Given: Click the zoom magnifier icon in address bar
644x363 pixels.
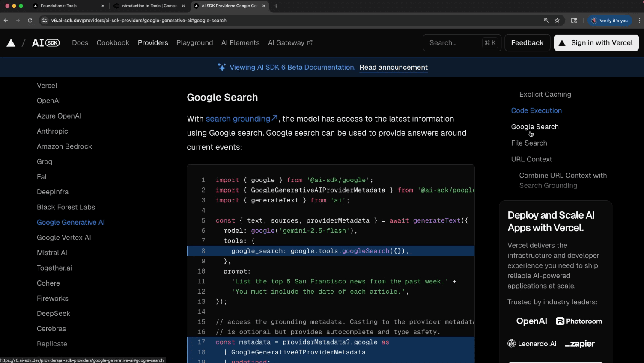Looking at the screenshot, I should click(x=546, y=20).
